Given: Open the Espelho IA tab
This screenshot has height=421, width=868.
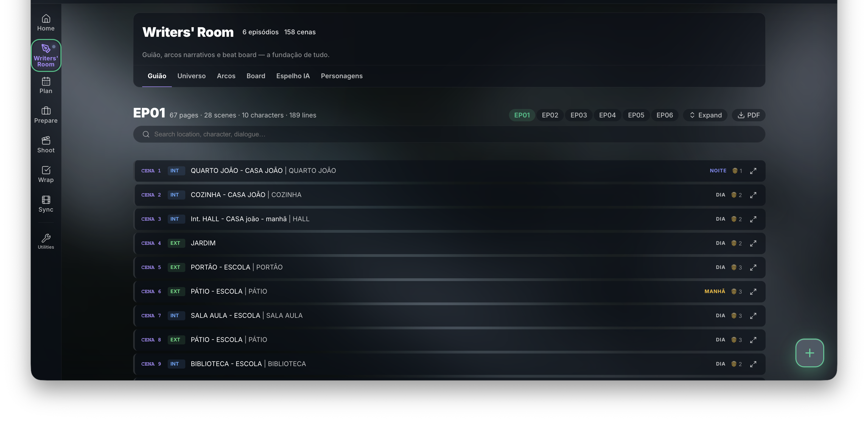Looking at the screenshot, I should 293,76.
